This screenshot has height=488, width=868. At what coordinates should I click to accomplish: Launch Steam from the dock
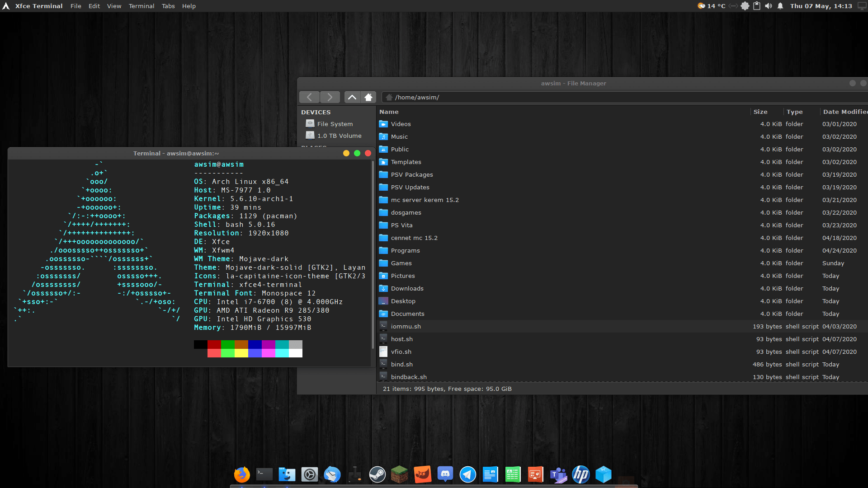point(377,474)
